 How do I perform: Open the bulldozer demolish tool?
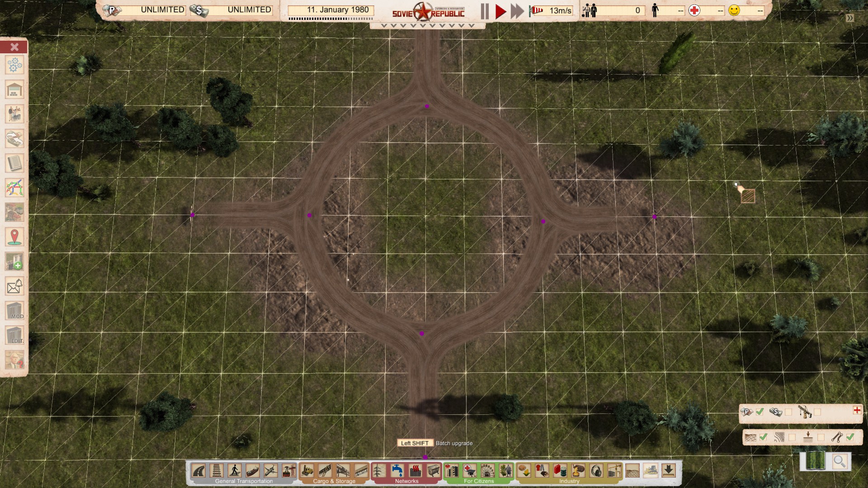(650, 471)
